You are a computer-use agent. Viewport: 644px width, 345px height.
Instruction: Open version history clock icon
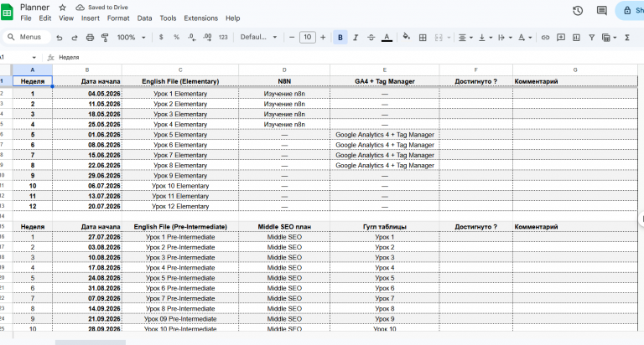click(x=578, y=11)
